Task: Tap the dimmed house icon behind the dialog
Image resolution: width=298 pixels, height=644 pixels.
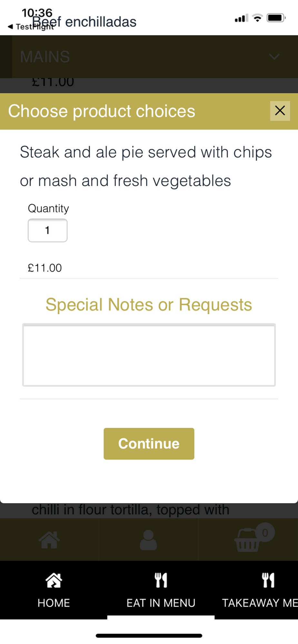Action: tap(49, 540)
